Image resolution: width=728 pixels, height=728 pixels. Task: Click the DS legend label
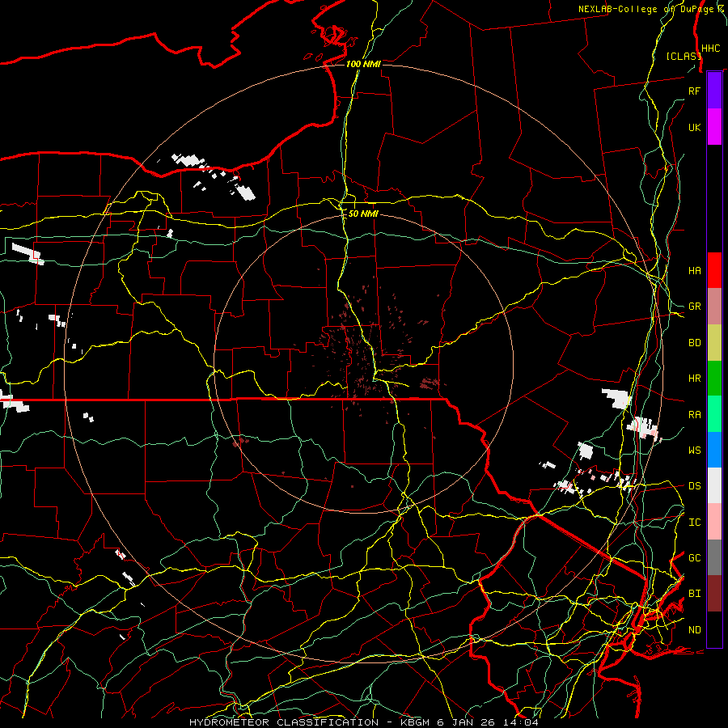click(694, 486)
